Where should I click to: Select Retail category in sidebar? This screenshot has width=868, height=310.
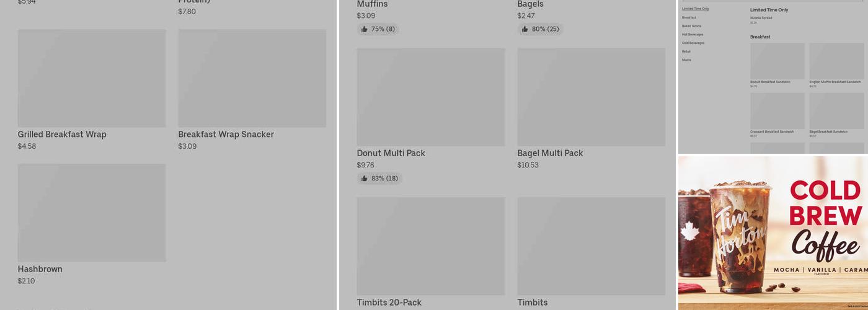pos(686,51)
